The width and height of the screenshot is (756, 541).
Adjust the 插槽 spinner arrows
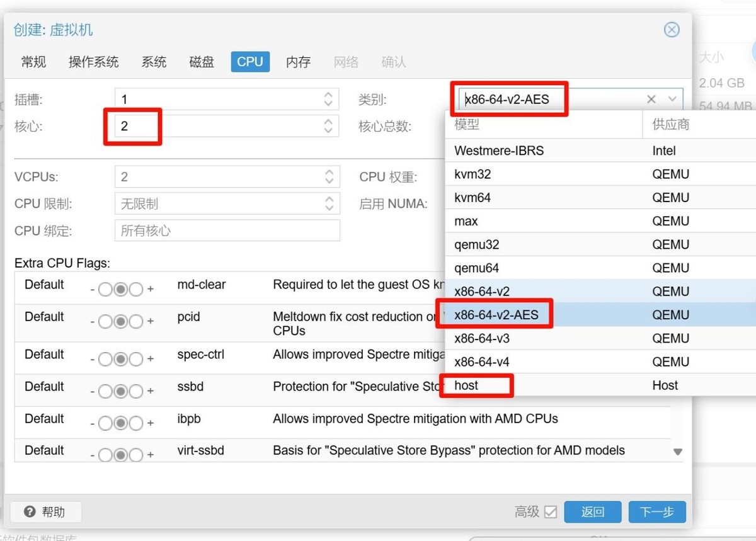pos(328,99)
